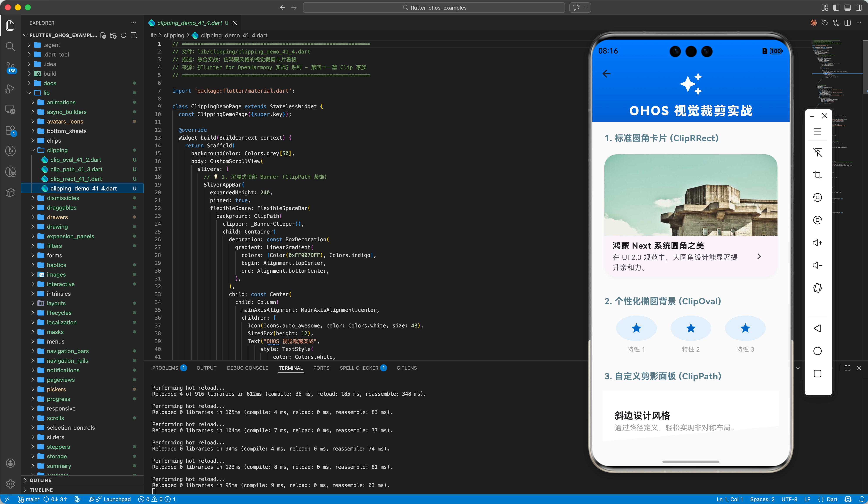
Task: Toggle the secondary side bar layout button
Action: (x=859, y=8)
